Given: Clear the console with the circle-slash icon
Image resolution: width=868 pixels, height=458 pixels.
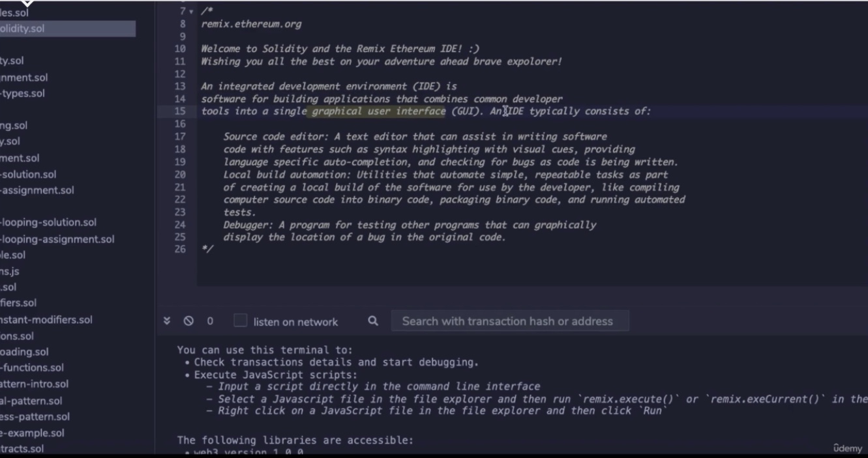Looking at the screenshot, I should click(x=188, y=321).
